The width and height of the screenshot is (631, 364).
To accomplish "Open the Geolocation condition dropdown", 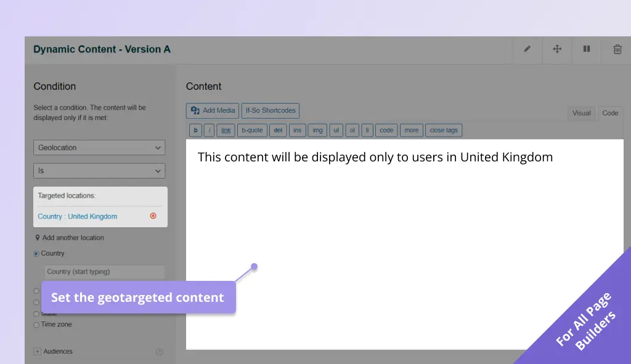I will click(99, 147).
